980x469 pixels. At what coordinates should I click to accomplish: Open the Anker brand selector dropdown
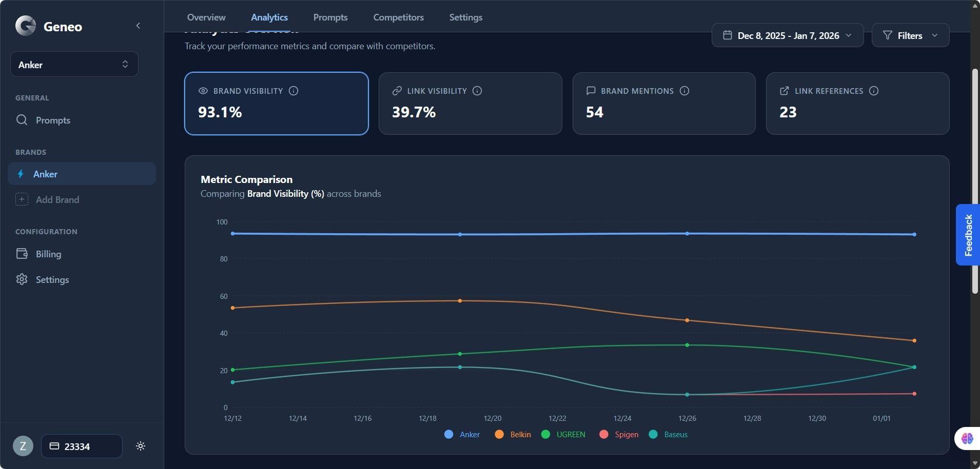click(74, 64)
